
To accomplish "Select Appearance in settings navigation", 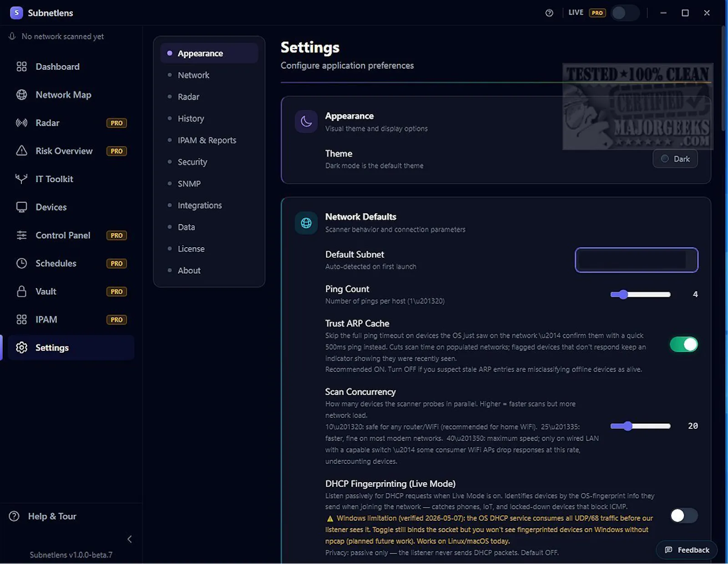I will 209,53.
